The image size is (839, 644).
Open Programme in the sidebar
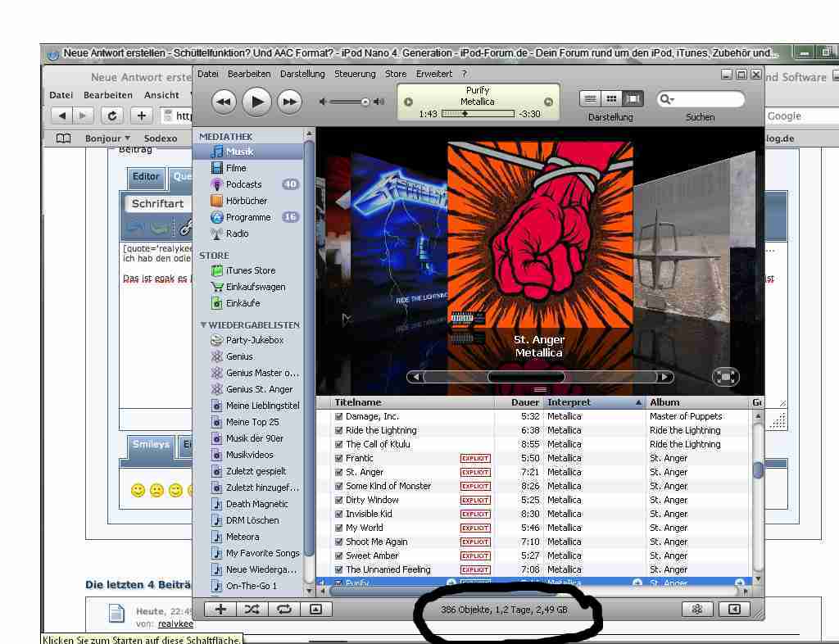pyautogui.click(x=249, y=217)
